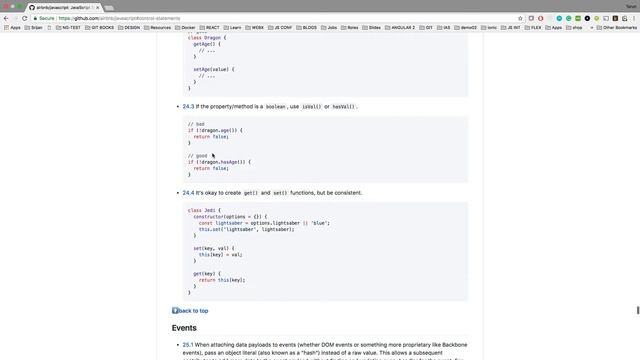
Task: Open the FLEX bookmark folder
Action: pyautogui.click(x=533, y=28)
